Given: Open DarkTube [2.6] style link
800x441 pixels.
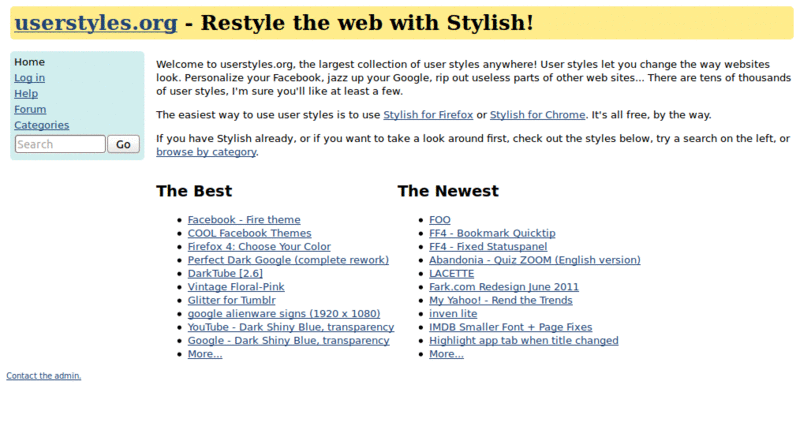Looking at the screenshot, I should click(225, 274).
